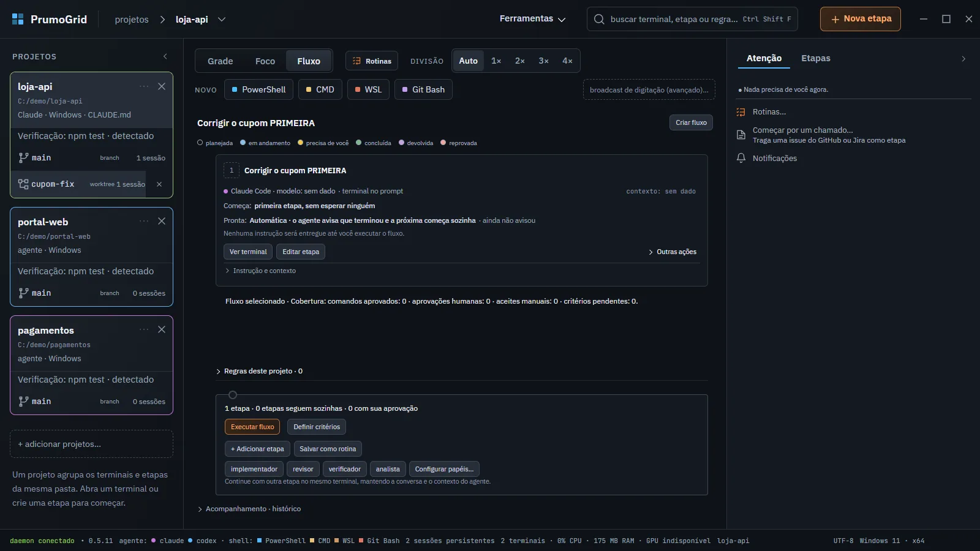Click the broadcast de digitação field
This screenshot has height=551, width=980.
coord(649,90)
